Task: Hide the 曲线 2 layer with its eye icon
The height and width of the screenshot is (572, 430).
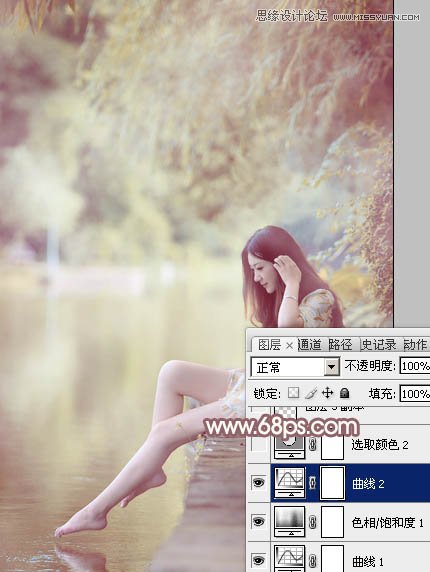Action: coord(259,483)
